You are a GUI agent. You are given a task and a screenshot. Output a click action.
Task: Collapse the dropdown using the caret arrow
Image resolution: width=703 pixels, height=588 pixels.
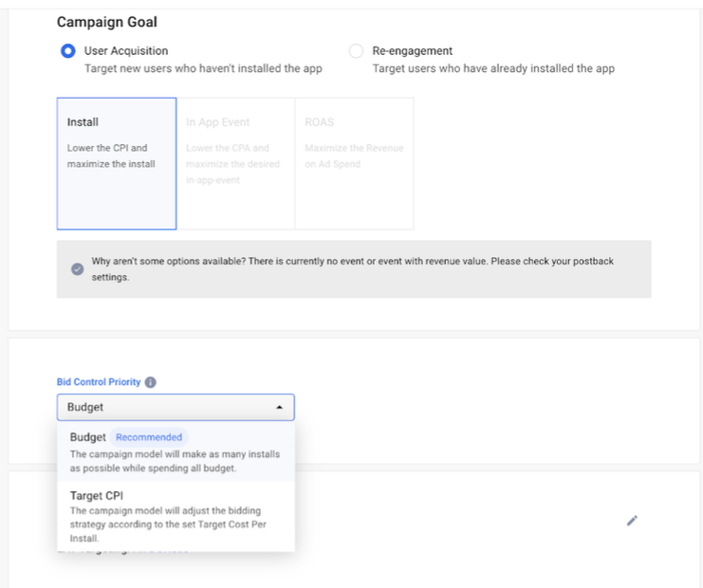[279, 408]
